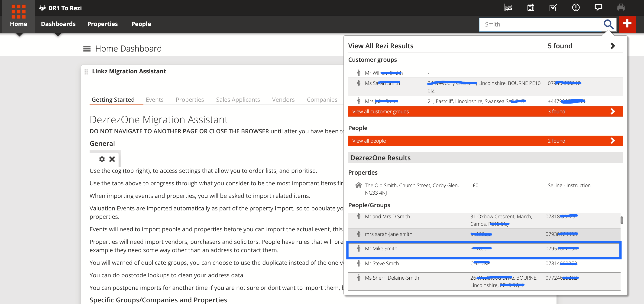
Task: Click the printer icon in the header
Action: (x=621, y=8)
